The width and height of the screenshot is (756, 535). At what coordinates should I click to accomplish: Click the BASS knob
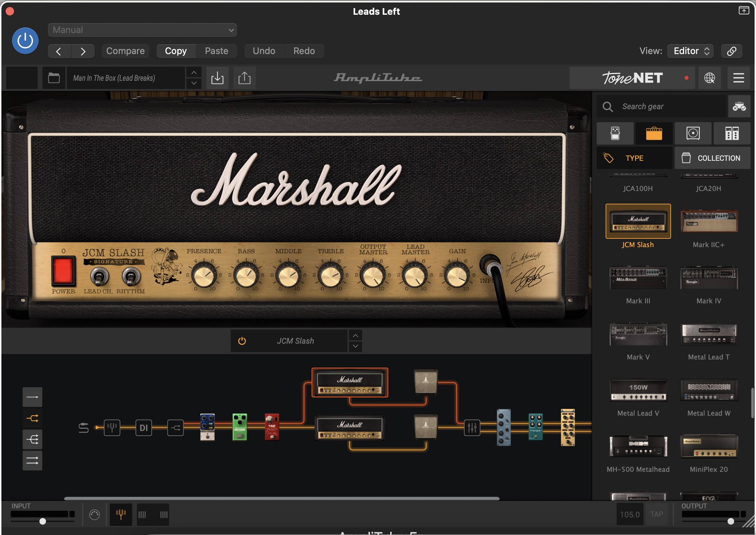pos(246,276)
